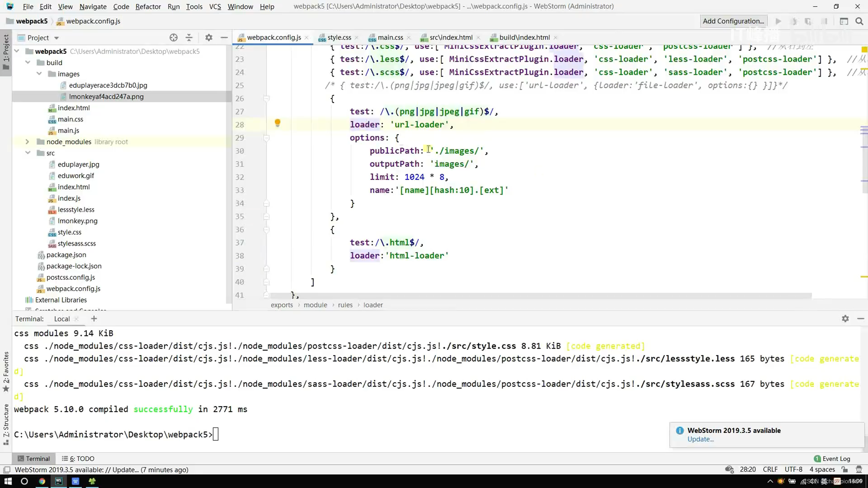Click the WebStorm taskbar icon

(59, 481)
